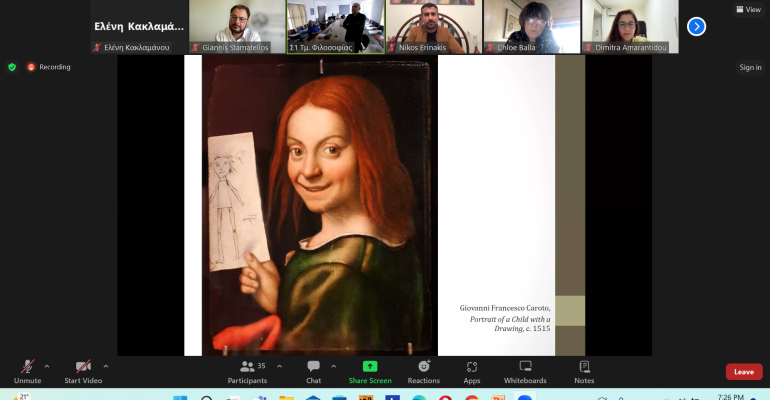The image size is (770, 400).
Task: Click the shared painting slide image
Action: pos(320,206)
